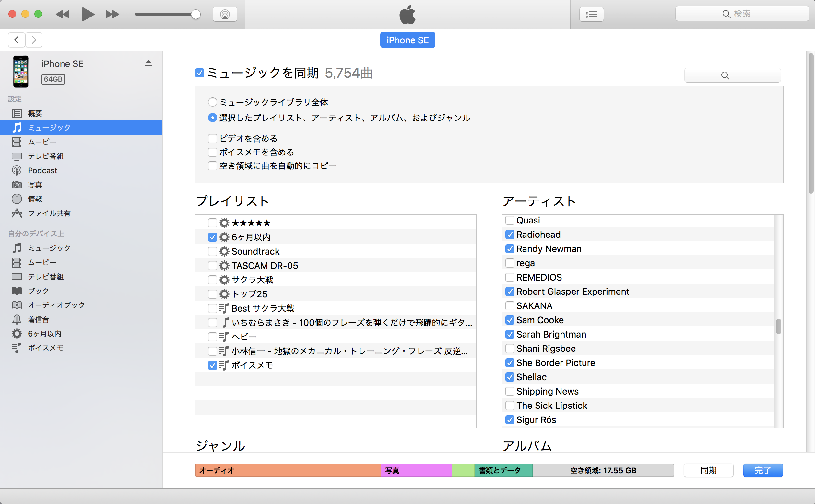
Task: Enable 空き領域に曲を自動的にコピー checkbox
Action: tap(213, 166)
